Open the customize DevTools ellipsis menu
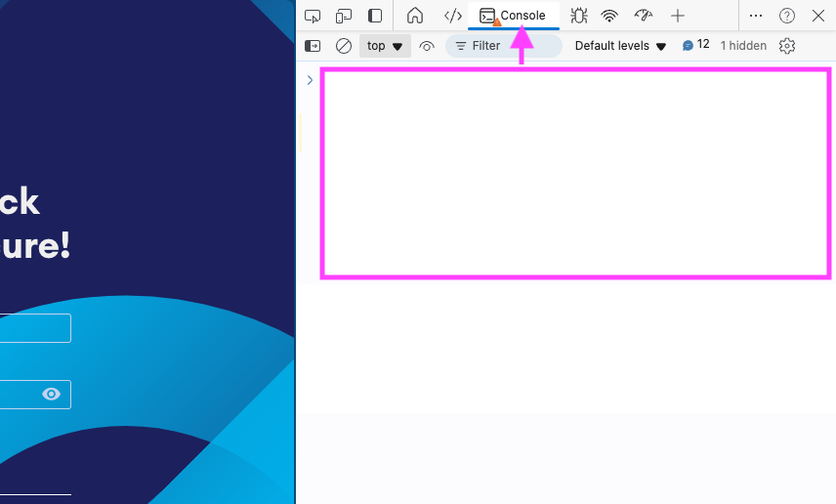 coord(756,16)
